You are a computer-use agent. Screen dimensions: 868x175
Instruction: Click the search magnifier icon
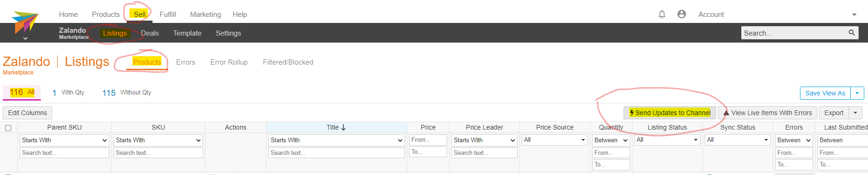pyautogui.click(x=852, y=33)
